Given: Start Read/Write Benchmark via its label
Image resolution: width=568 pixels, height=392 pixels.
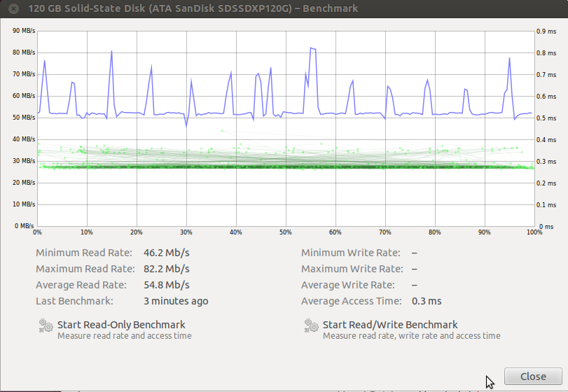Looking at the screenshot, I should [390, 325].
